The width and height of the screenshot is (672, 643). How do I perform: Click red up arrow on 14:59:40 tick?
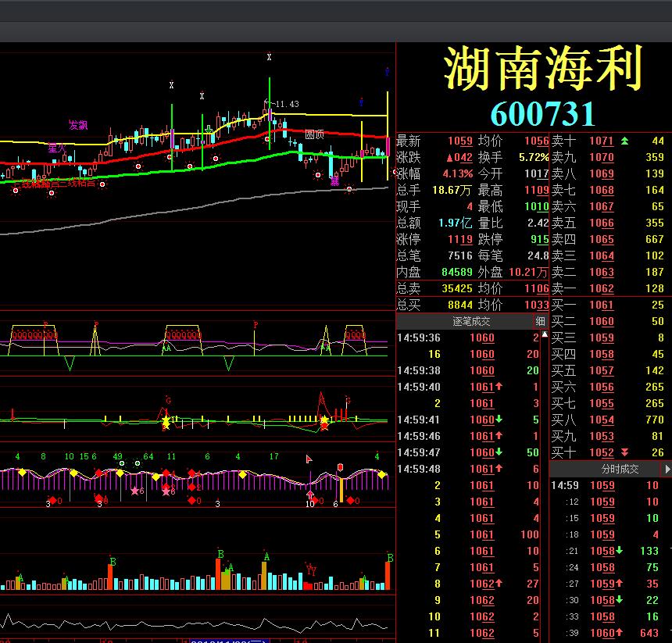click(x=499, y=386)
